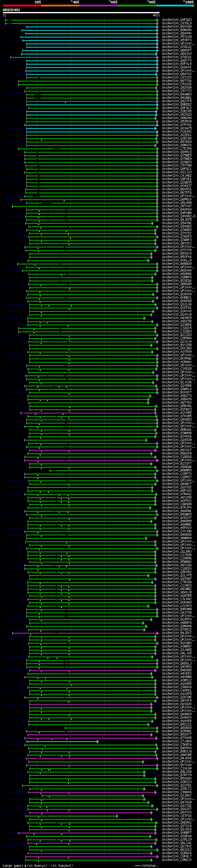Image resolution: width=197 pixels, height=868 pixels.
Task: Click the cyan =100char scale legend bar
Action: pyautogui.click(x=138, y=866)
